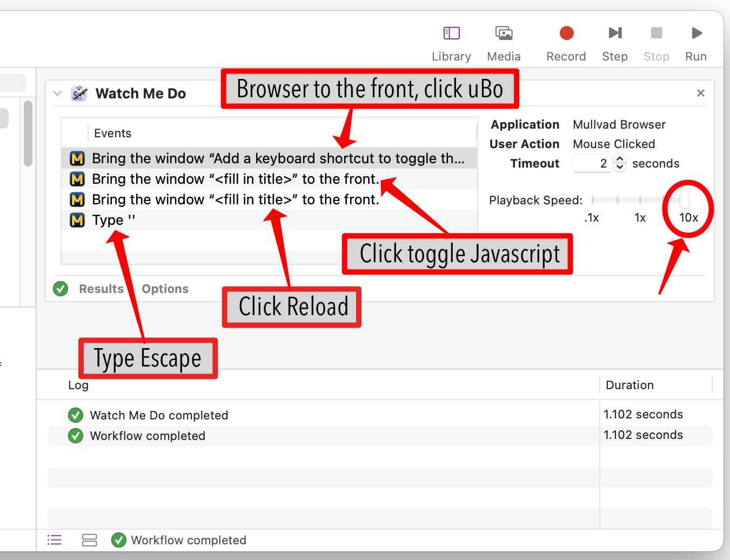Set Playback Speed slider to 1x
The width and height of the screenshot is (730, 560).
(x=640, y=200)
